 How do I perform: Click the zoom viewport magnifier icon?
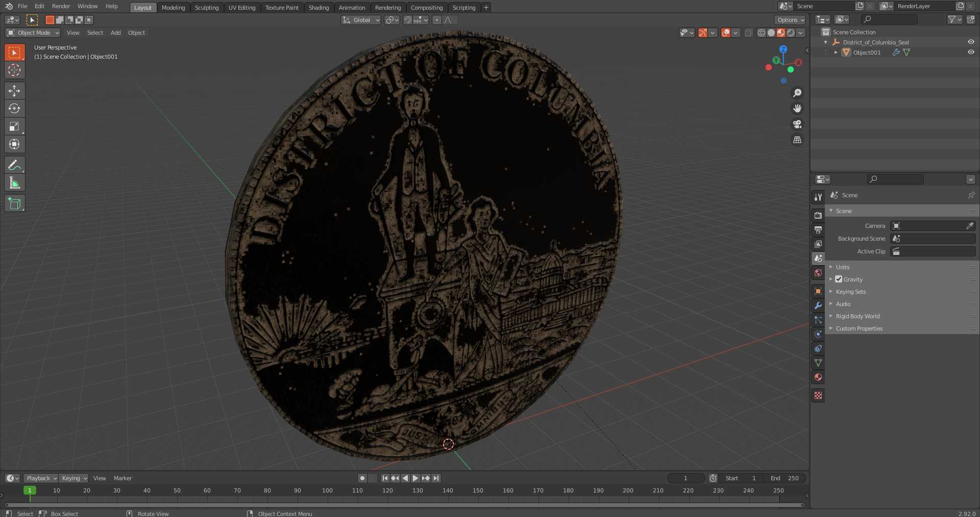[797, 93]
